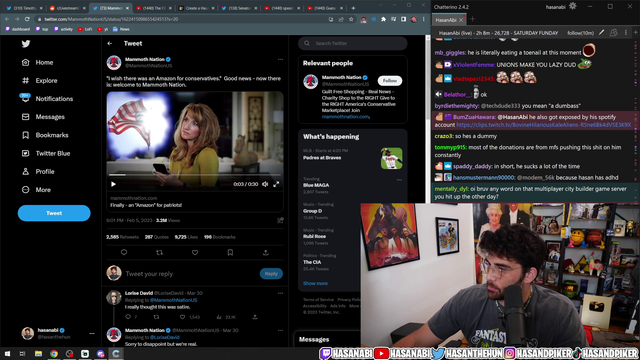Open the more options dots on Mammoth Nation tweet

(x=280, y=60)
